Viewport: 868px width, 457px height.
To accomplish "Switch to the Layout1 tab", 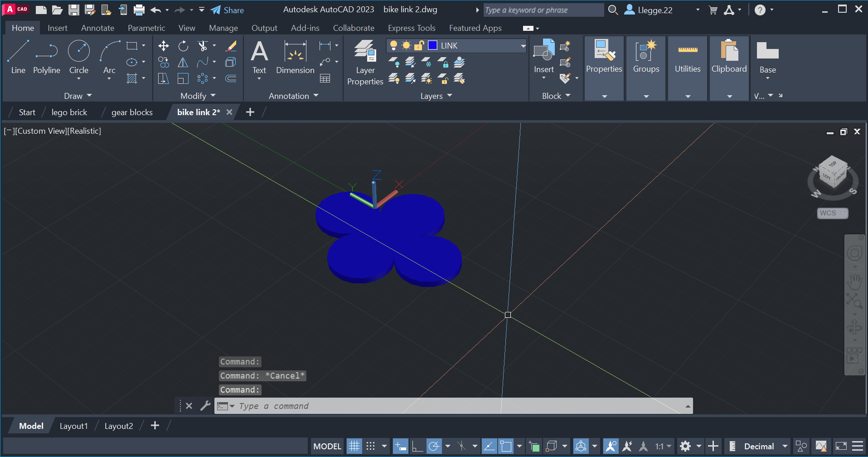I will coord(74,426).
